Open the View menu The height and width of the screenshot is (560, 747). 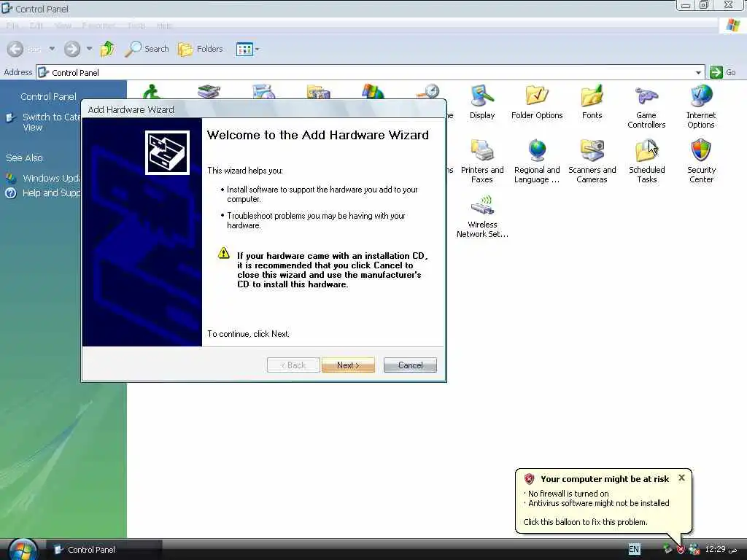tap(63, 26)
